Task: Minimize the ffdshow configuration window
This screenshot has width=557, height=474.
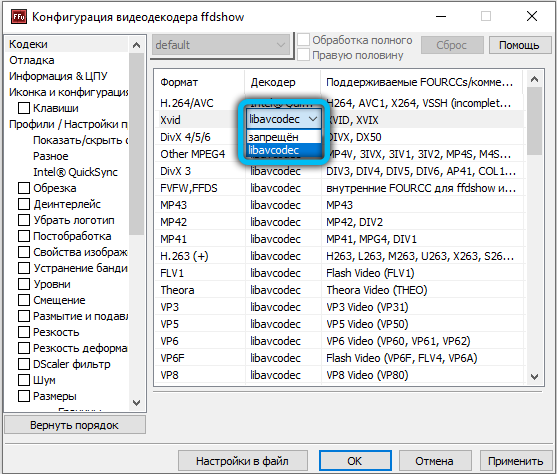Action: tap(441, 16)
